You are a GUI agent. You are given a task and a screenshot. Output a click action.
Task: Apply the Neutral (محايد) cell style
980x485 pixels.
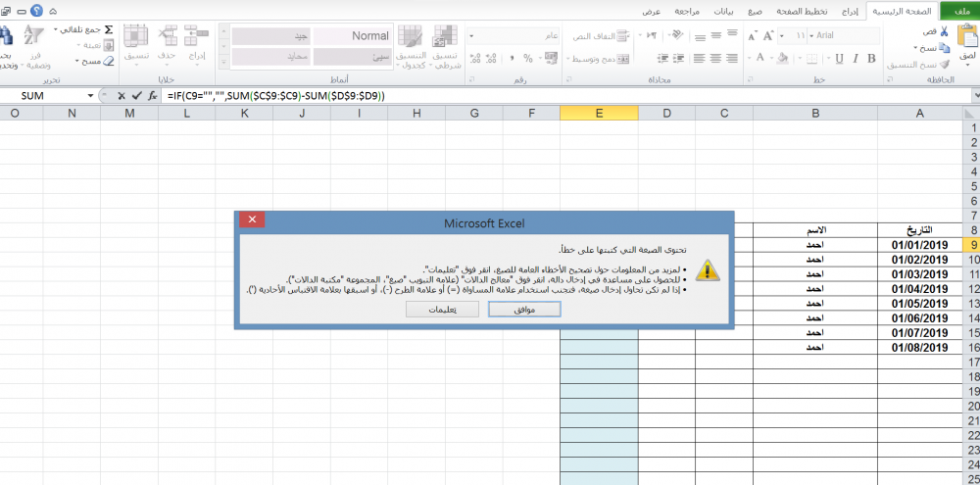[x=270, y=58]
